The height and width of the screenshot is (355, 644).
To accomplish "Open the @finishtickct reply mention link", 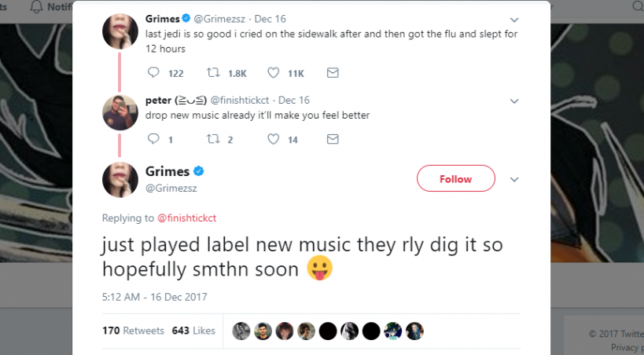I will [x=187, y=218].
